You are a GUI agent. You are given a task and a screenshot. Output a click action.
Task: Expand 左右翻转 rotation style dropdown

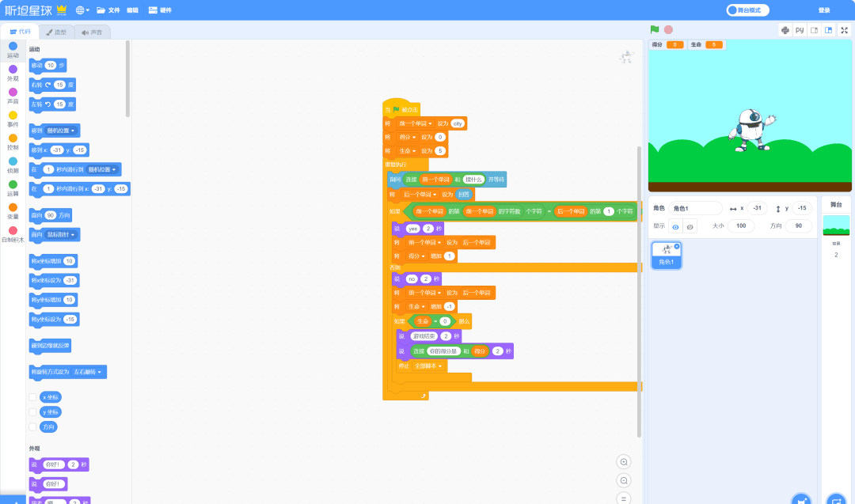(87, 372)
